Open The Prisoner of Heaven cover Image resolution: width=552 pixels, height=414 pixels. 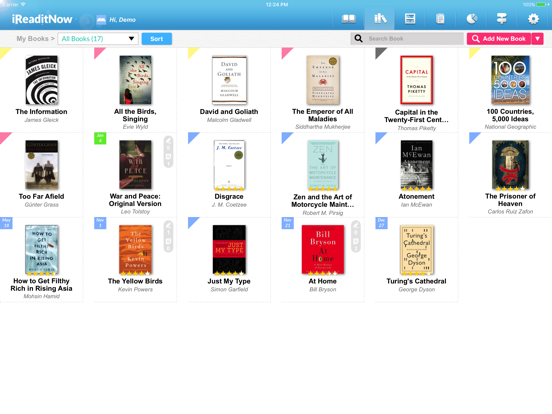point(510,165)
